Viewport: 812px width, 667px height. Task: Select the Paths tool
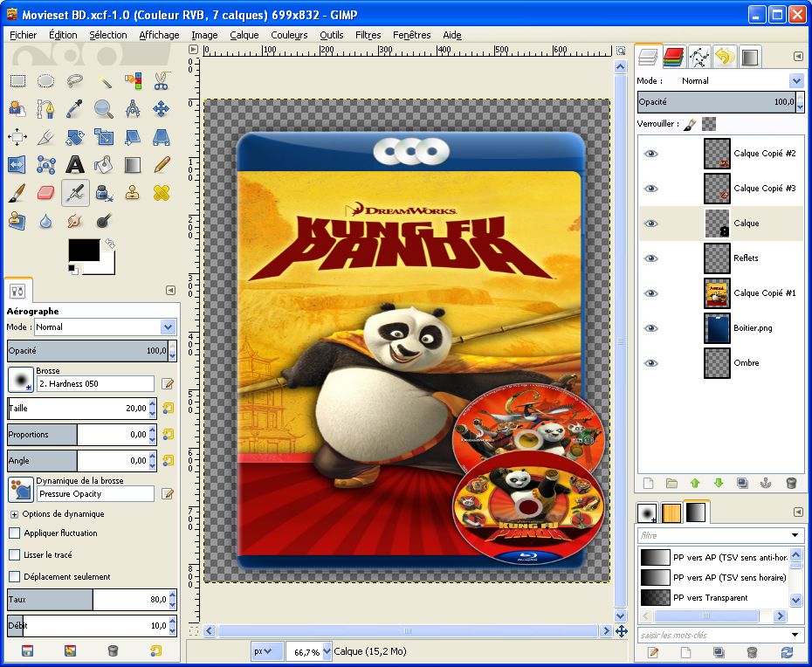pyautogui.click(x=46, y=109)
